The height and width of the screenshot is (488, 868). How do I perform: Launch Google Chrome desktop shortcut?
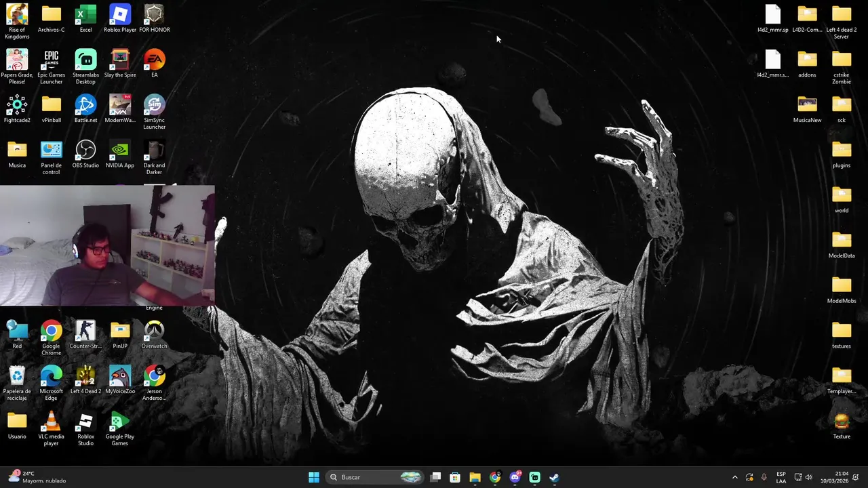pyautogui.click(x=51, y=338)
